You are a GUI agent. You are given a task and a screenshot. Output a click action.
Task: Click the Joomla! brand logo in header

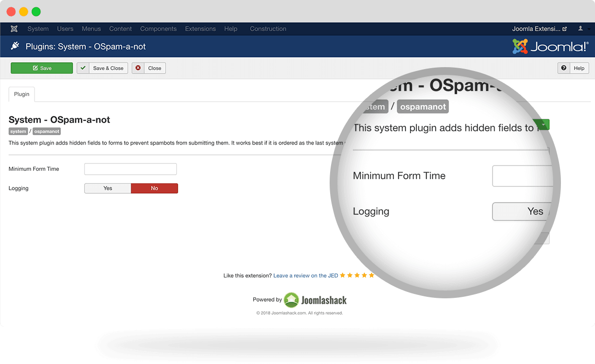(551, 46)
